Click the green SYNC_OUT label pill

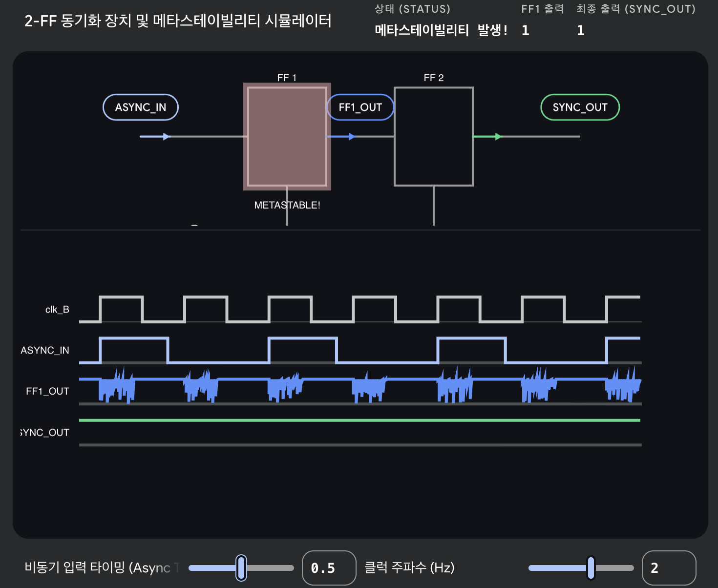(x=580, y=107)
